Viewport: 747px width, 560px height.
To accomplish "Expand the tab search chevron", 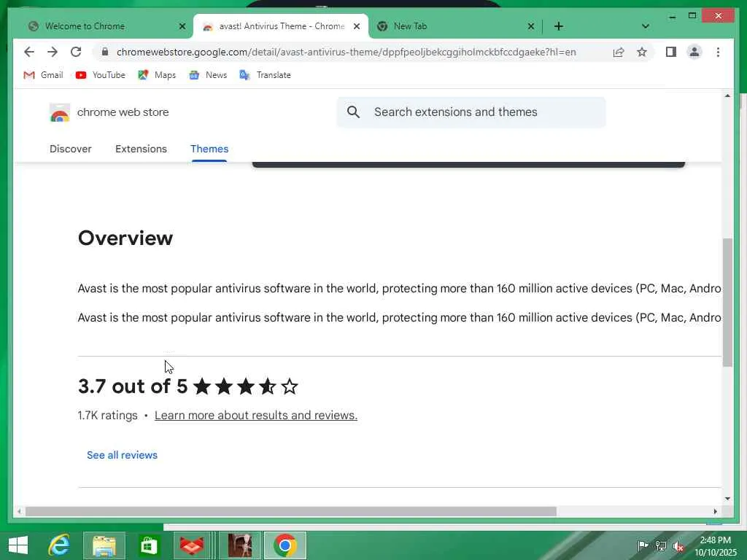I will [646, 26].
